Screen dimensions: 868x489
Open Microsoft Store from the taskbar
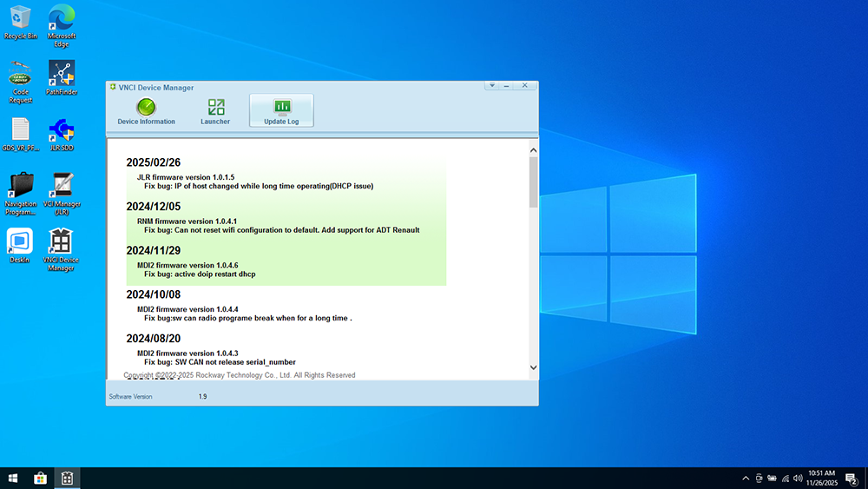40,478
